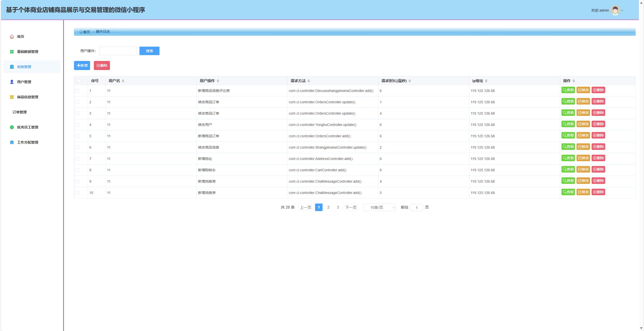
Task: Click the 用户管理 person icon
Action: [12, 82]
